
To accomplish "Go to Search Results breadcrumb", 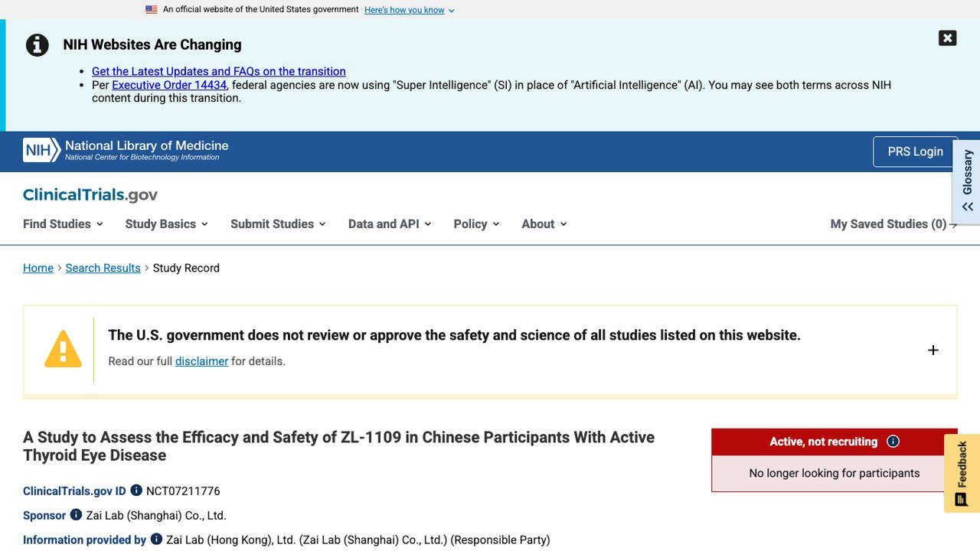I will (103, 268).
